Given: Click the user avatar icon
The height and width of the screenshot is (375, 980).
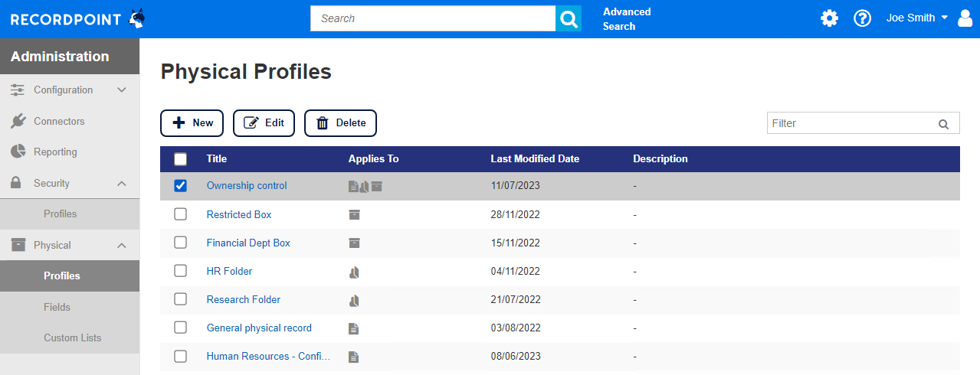Looking at the screenshot, I should 965,18.
